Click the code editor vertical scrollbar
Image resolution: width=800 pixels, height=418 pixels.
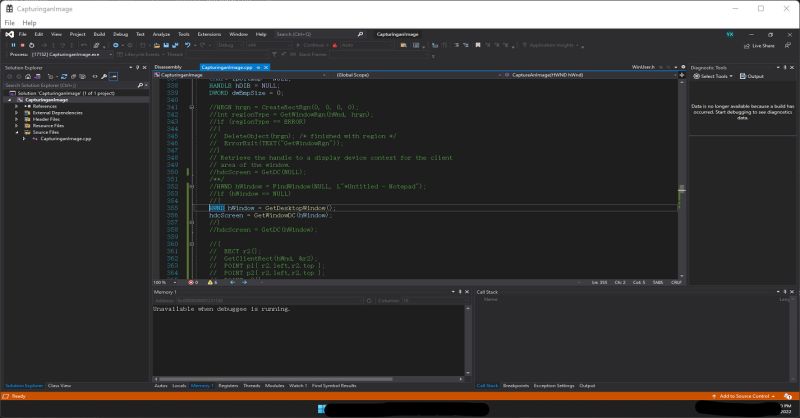point(682,177)
